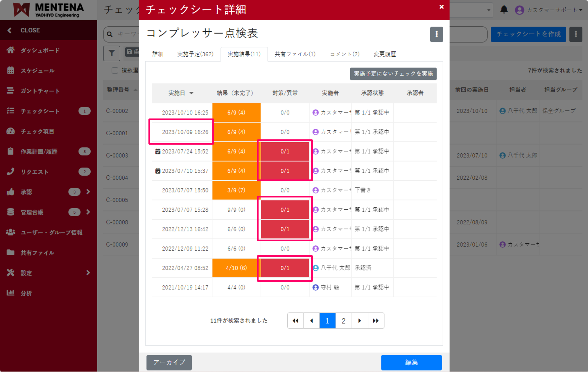Select the リクエスト sidebar icon
Screen dimensions: 588x372
(11, 172)
